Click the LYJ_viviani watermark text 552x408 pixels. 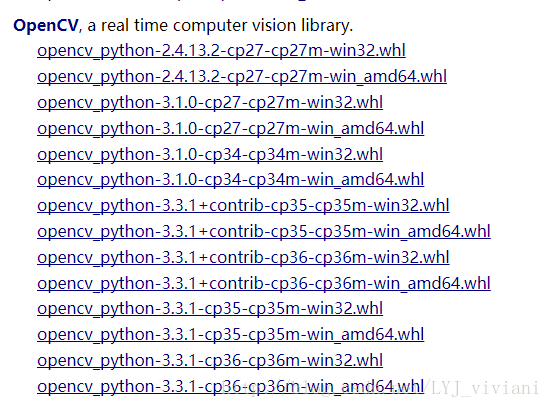[485, 388]
